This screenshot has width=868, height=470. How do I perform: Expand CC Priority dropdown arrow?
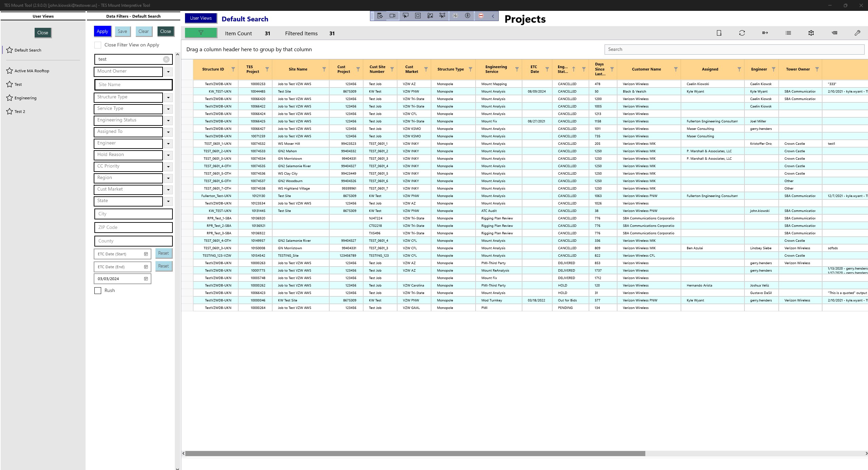(x=168, y=167)
